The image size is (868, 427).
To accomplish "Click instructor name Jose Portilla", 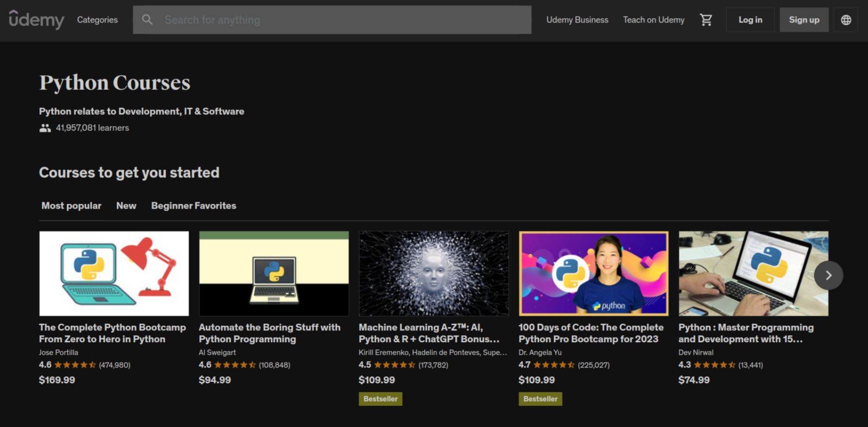I will point(59,352).
